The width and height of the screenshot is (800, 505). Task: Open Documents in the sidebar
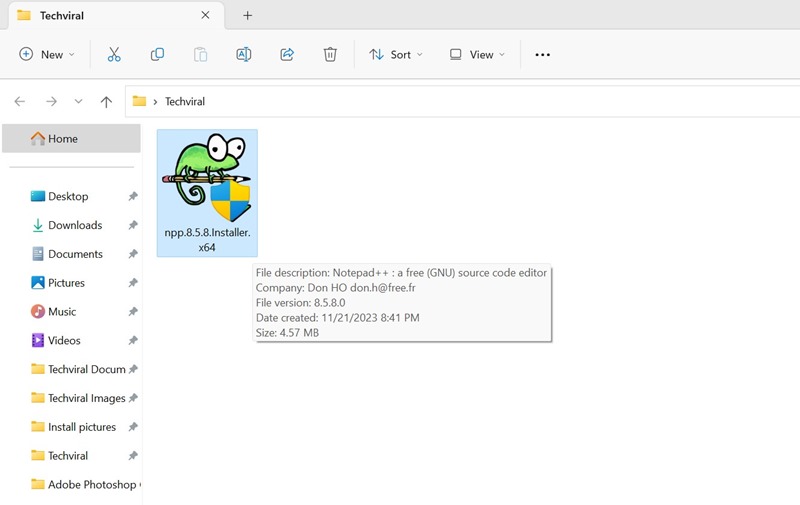pyautogui.click(x=75, y=254)
